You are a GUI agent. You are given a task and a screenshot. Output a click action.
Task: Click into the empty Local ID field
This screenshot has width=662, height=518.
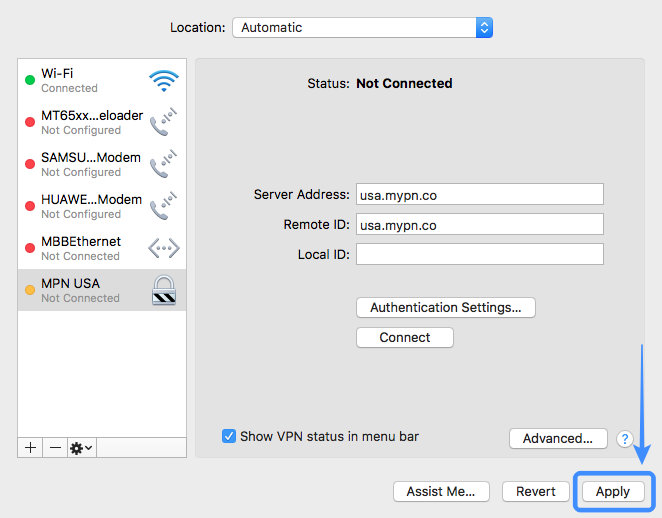(x=480, y=254)
